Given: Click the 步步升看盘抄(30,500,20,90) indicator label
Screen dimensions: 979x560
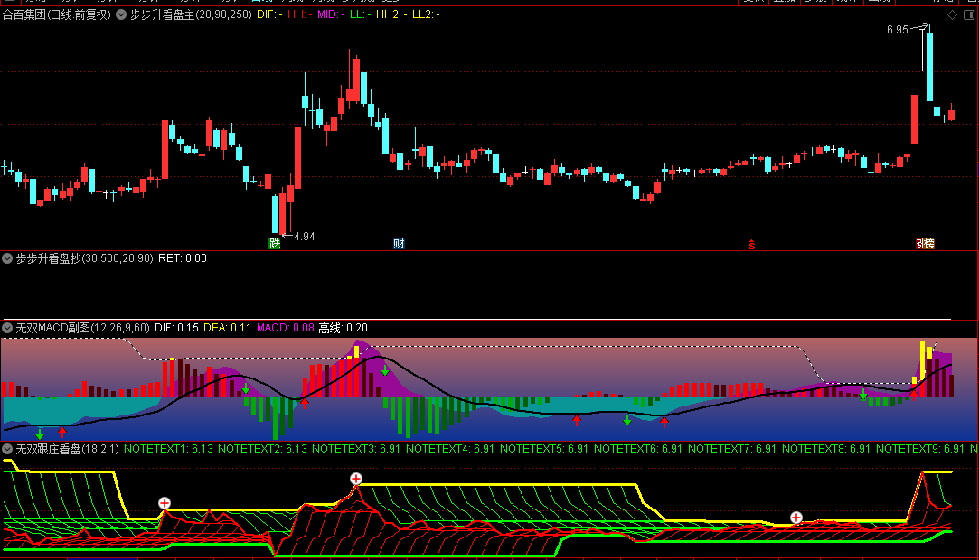Looking at the screenshot, I should (84, 258).
